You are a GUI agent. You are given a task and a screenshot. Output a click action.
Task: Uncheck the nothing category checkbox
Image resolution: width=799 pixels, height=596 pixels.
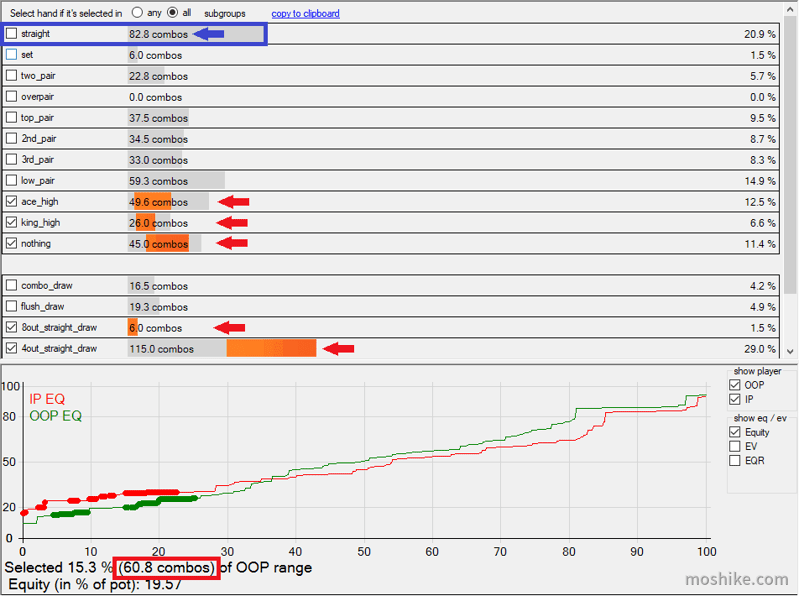pyautogui.click(x=11, y=243)
